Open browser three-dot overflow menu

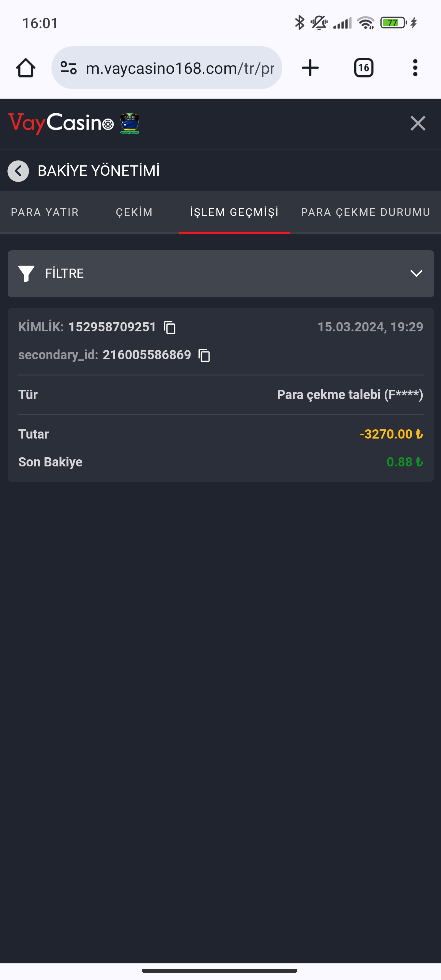coord(415,68)
